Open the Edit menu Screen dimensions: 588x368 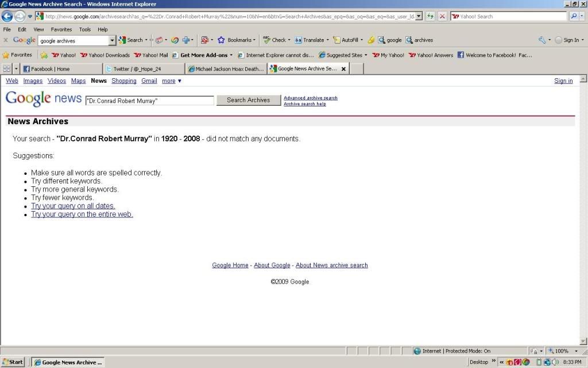coord(22,29)
